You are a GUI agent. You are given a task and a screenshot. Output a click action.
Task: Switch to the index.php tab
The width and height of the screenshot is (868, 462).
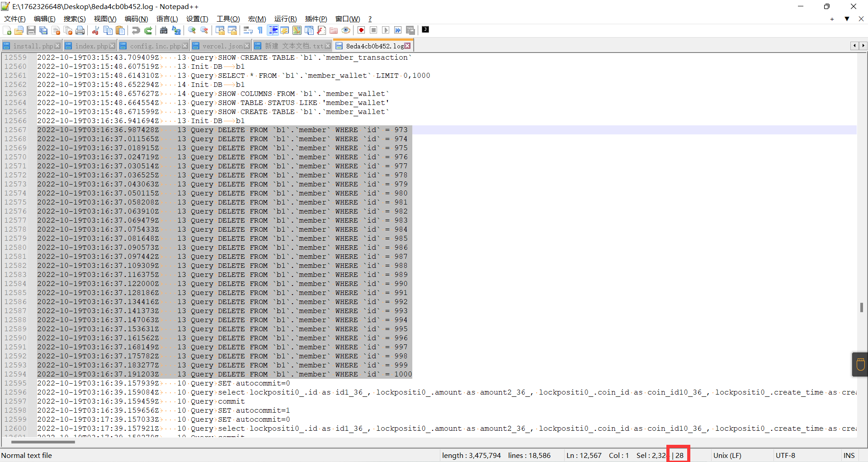[x=91, y=46]
